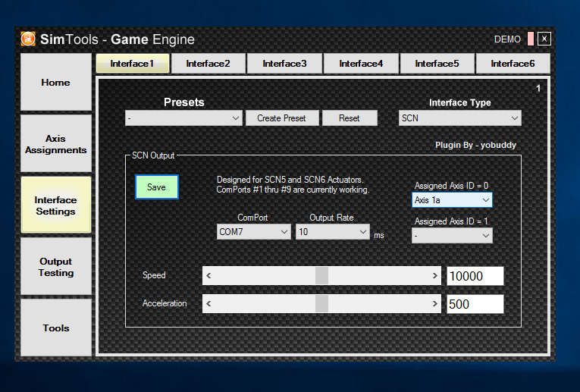Click the Speed slider thumb

point(321,275)
